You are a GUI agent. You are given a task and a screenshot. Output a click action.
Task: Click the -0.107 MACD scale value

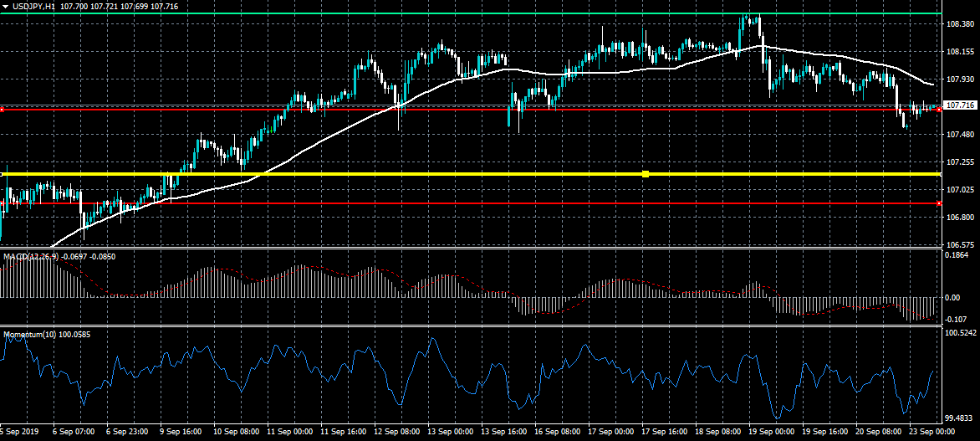[957, 320]
